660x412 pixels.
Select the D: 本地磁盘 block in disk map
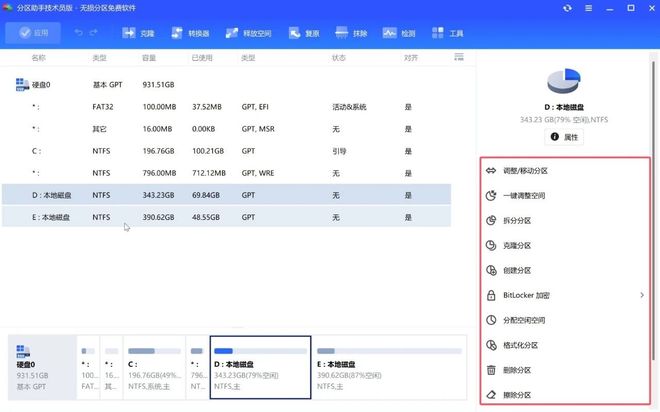click(261, 367)
